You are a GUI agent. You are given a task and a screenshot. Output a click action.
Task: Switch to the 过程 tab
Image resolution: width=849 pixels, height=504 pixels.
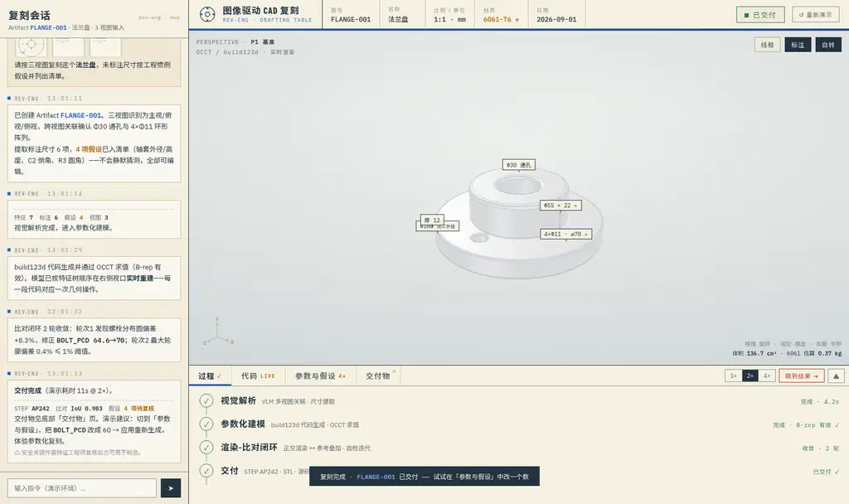tap(210, 376)
